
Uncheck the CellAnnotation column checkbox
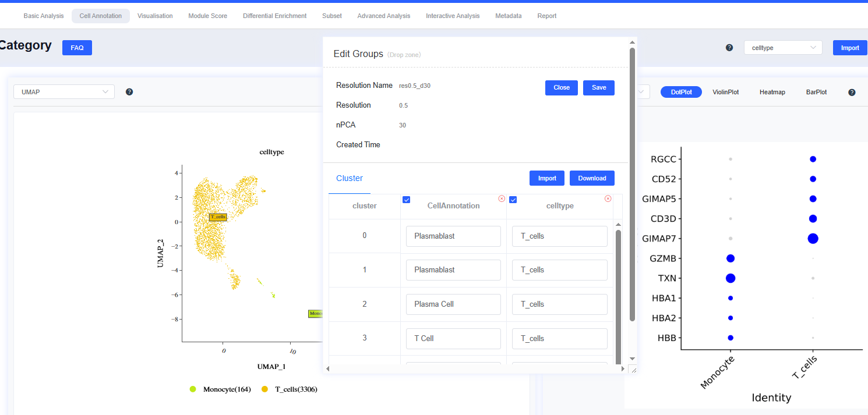tap(407, 200)
